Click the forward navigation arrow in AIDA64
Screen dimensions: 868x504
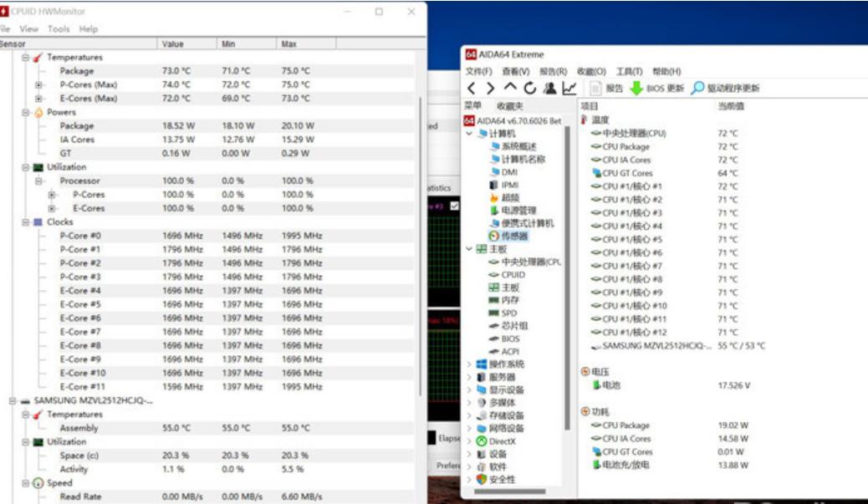click(490, 87)
